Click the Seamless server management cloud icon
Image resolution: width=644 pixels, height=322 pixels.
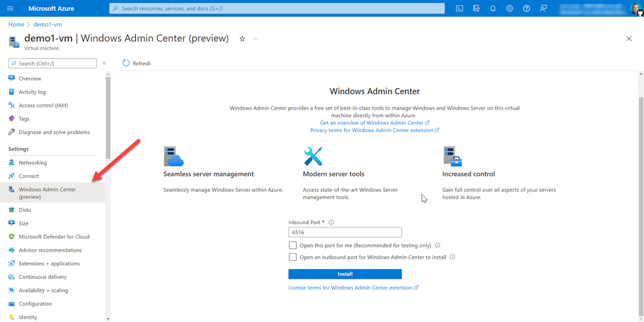(173, 156)
